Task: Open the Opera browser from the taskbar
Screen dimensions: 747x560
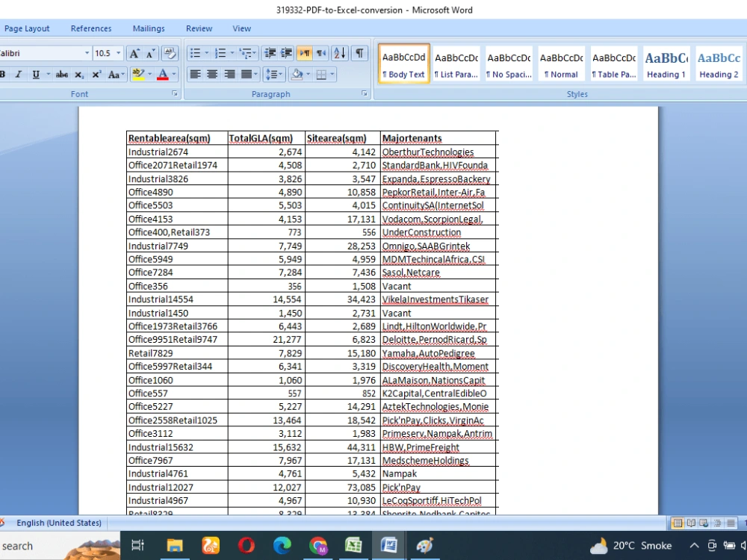Action: pyautogui.click(x=247, y=545)
